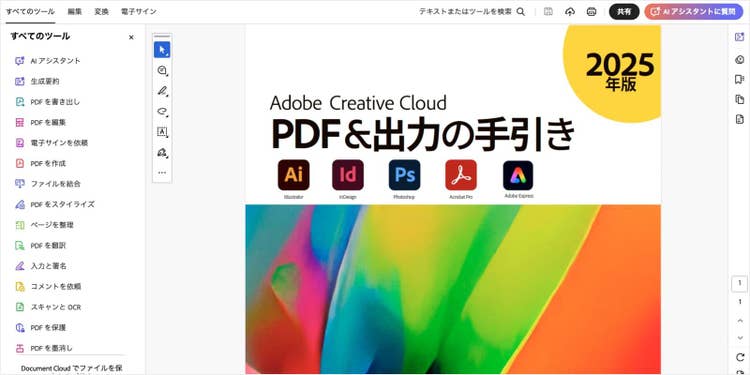Open the ページを整理 tool

coord(44,225)
